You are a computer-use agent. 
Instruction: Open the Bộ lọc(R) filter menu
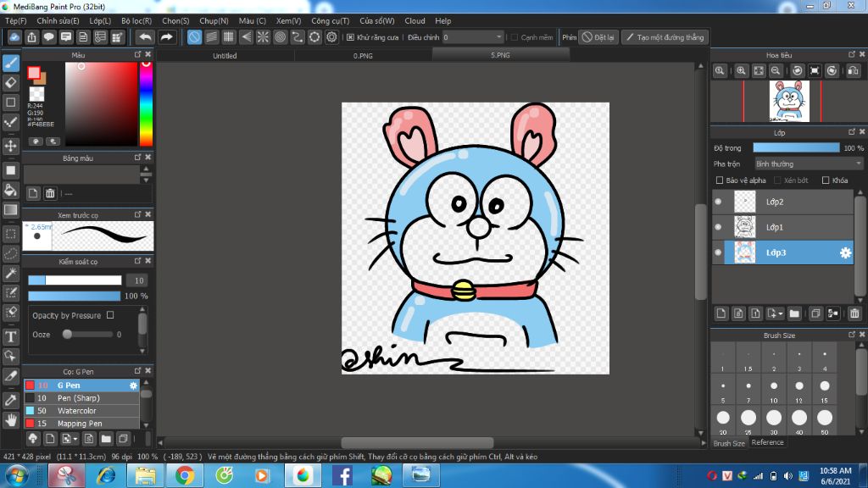136,20
